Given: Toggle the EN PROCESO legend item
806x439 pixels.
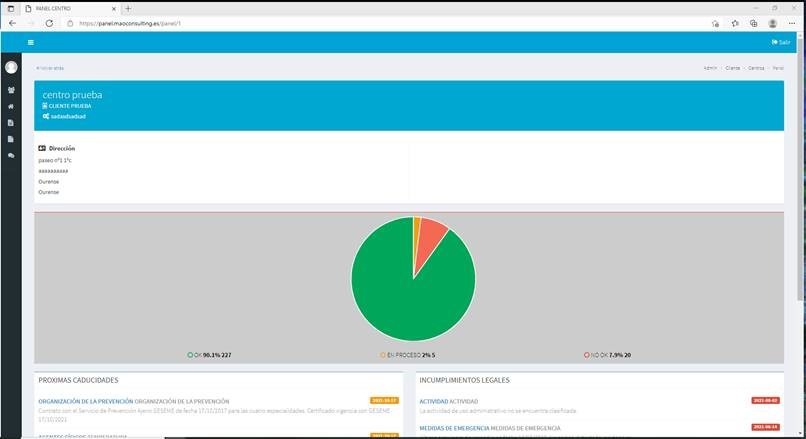Looking at the screenshot, I should [407, 354].
